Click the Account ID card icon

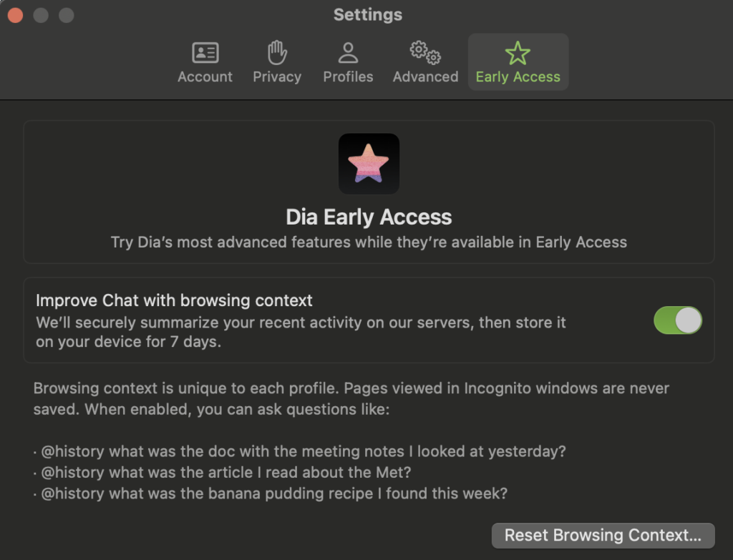click(x=205, y=52)
